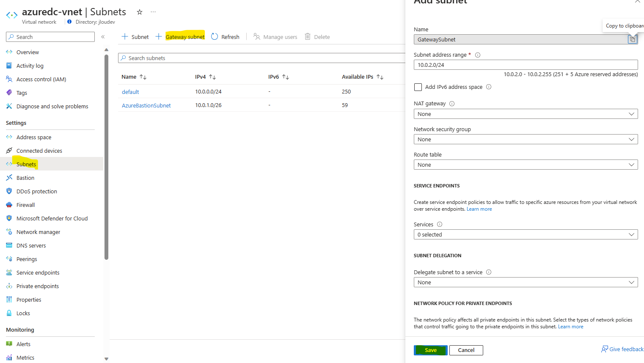Open the ellipsis more options menu
This screenshot has height=363, width=644.
coord(153,12)
